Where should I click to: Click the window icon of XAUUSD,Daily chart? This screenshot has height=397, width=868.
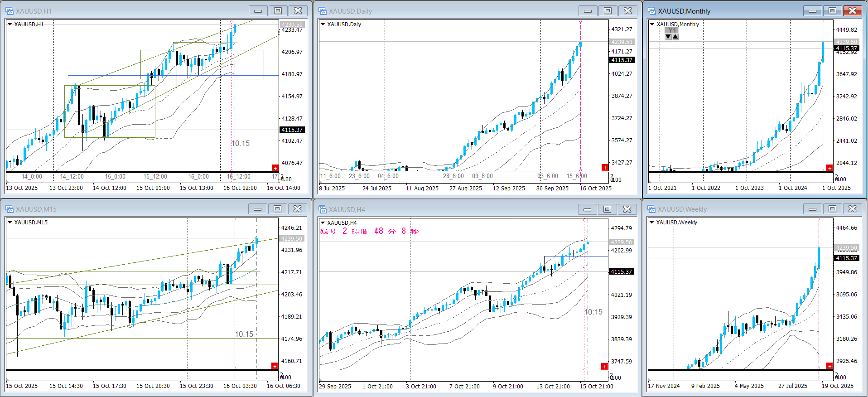[322, 11]
